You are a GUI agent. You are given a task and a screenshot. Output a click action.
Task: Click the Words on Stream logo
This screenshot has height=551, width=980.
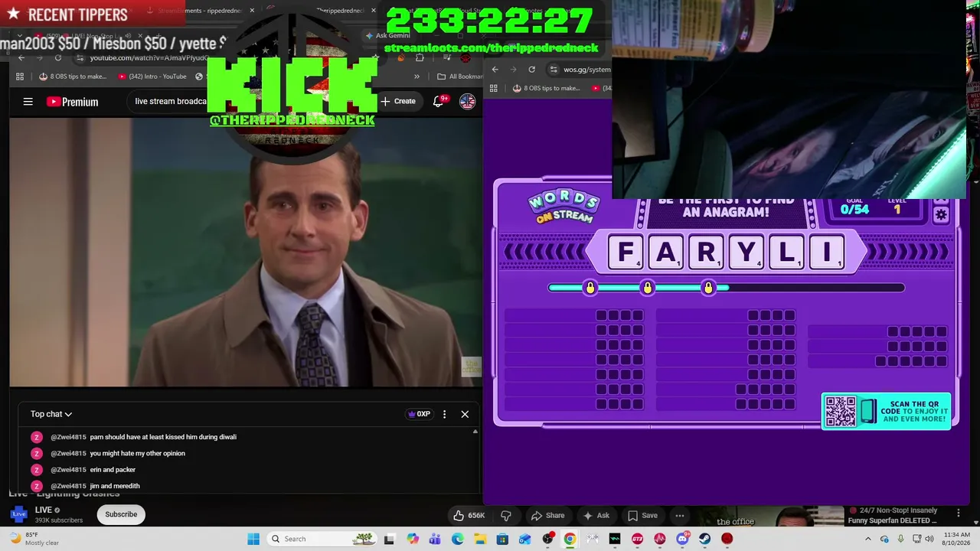(x=563, y=207)
